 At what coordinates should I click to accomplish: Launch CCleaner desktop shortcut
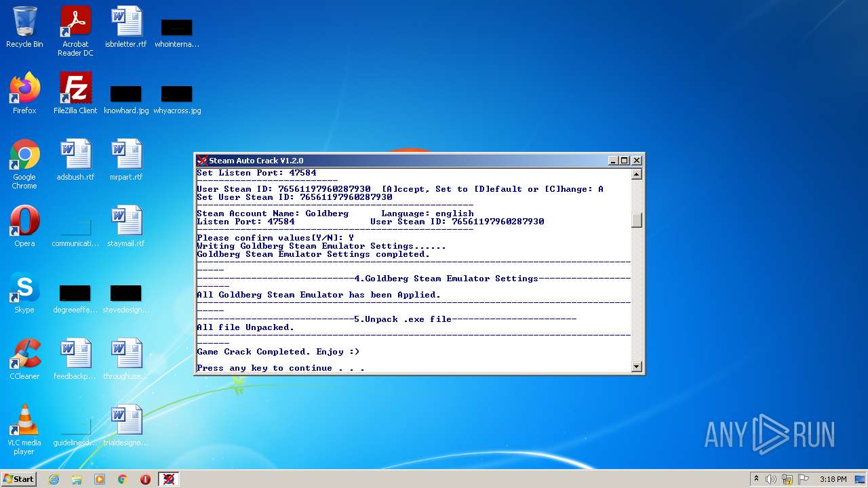pyautogui.click(x=24, y=359)
